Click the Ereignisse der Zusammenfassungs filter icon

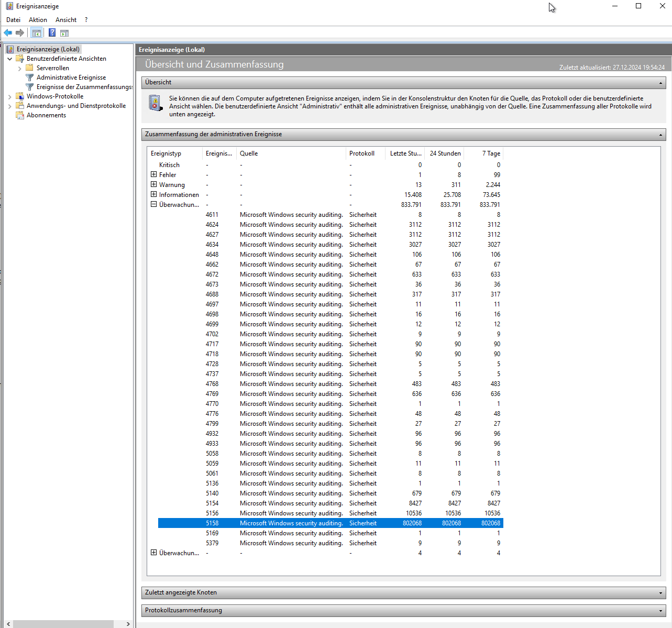point(30,87)
